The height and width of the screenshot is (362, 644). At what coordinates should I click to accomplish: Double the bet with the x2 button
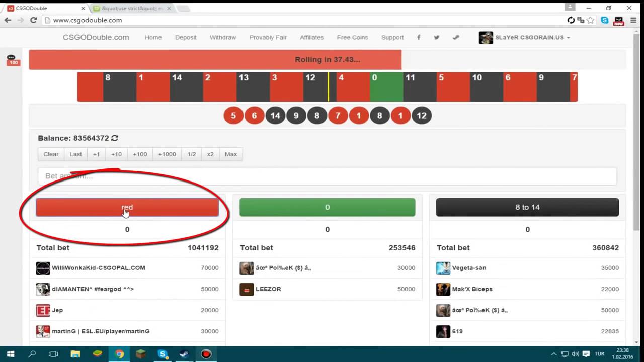point(210,154)
